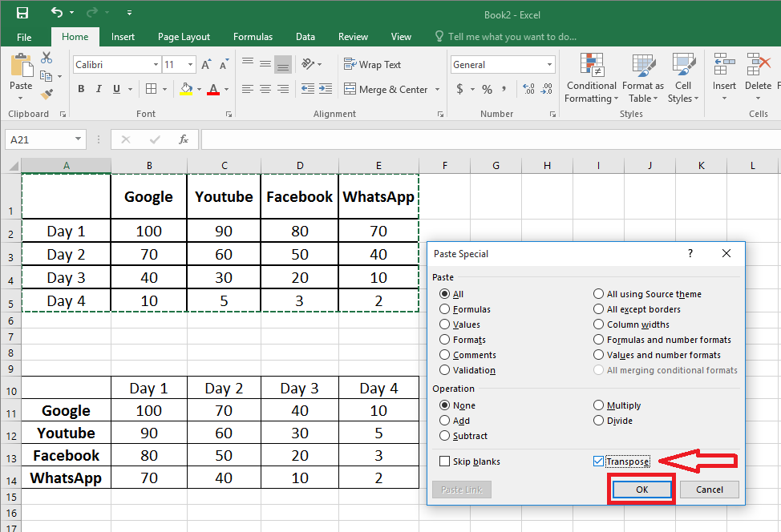
Task: Click the Percent Style icon
Action: click(486, 89)
